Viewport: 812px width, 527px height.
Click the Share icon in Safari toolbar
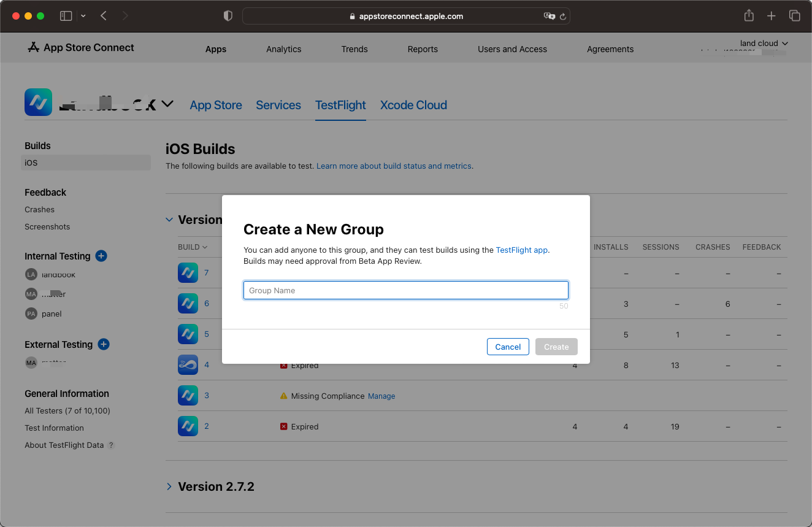pyautogui.click(x=749, y=16)
